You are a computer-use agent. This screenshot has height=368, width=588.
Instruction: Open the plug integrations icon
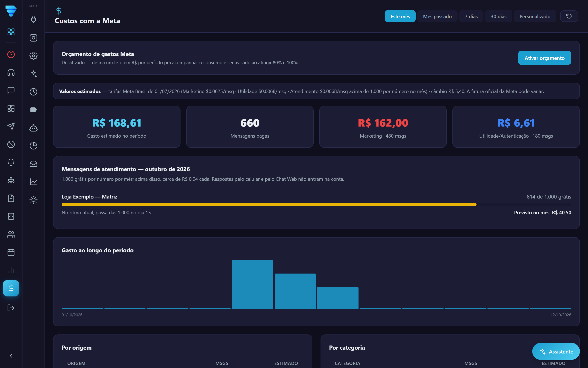point(33,20)
